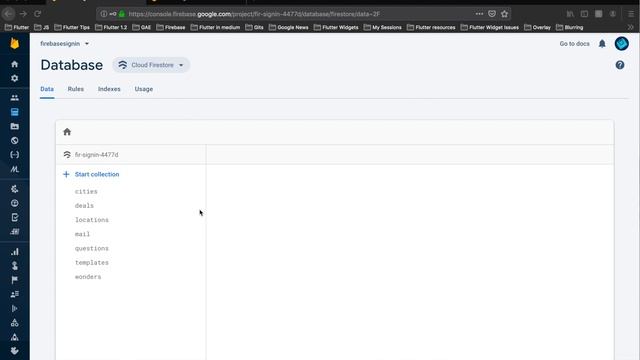Open the cities collection
Viewport: 640px width, 360px height.
pyautogui.click(x=86, y=191)
